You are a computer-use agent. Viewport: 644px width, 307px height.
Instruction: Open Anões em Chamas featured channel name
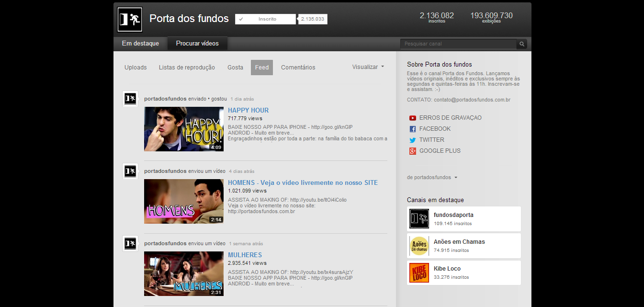459,242
